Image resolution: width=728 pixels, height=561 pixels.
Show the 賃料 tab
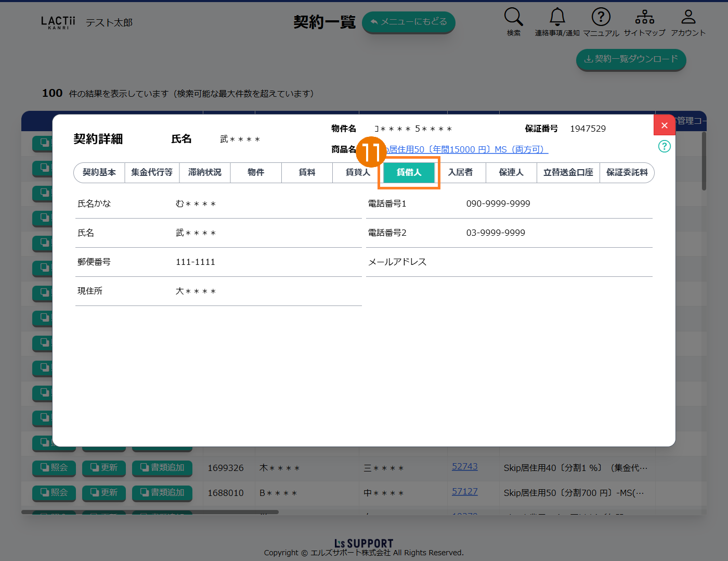point(307,172)
